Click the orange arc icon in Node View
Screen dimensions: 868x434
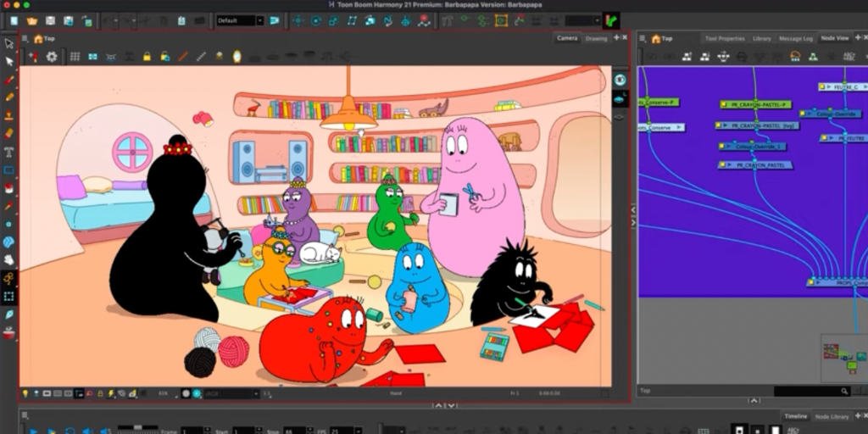point(795,57)
